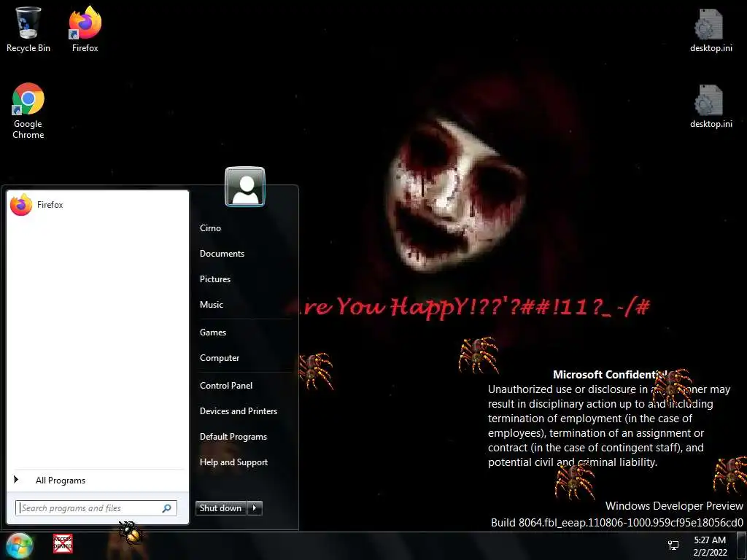Viewport: 747px width, 560px height.
Task: Click the magnifier icon in the search box
Action: [x=167, y=508]
